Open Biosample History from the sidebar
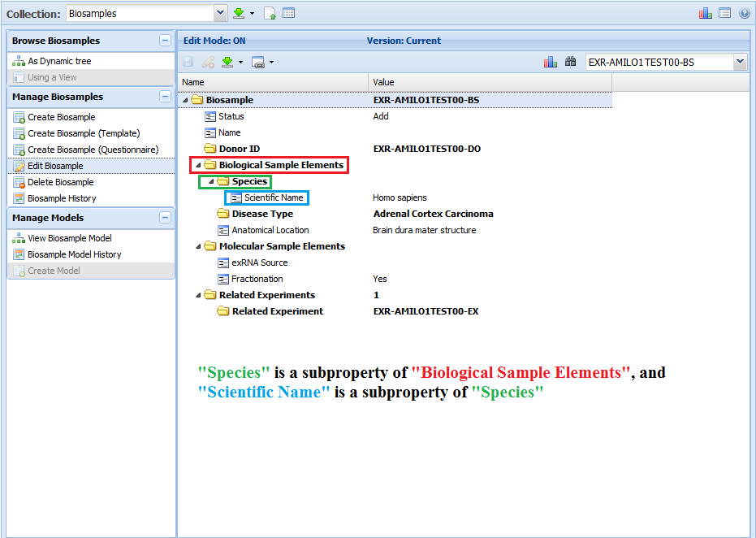The image size is (756, 538). (61, 198)
